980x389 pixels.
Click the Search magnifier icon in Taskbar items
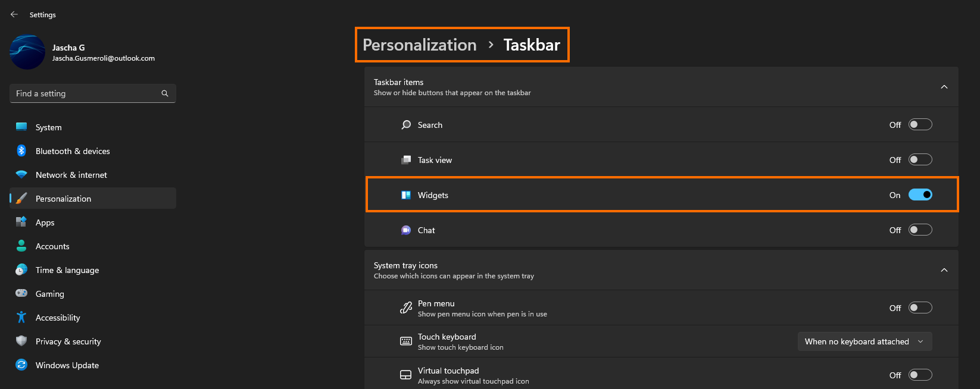(x=406, y=125)
